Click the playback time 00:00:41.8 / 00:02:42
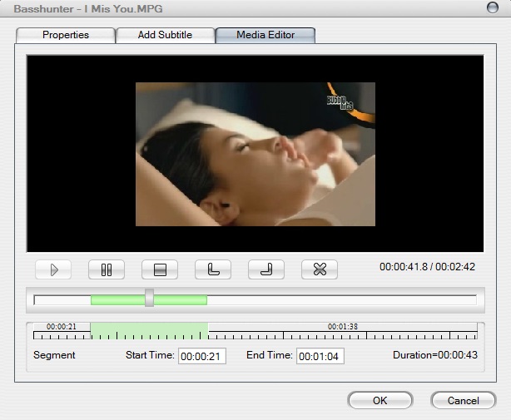This screenshot has width=511, height=420. click(427, 267)
